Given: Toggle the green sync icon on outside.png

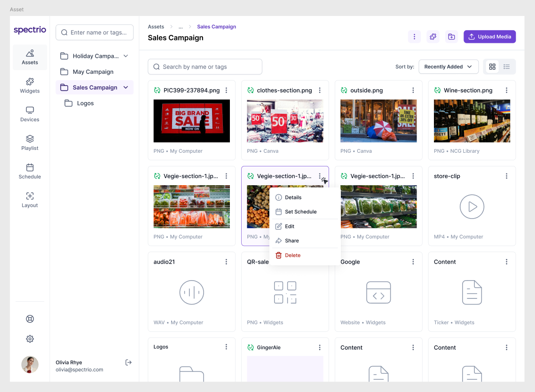Looking at the screenshot, I should click(343, 90).
